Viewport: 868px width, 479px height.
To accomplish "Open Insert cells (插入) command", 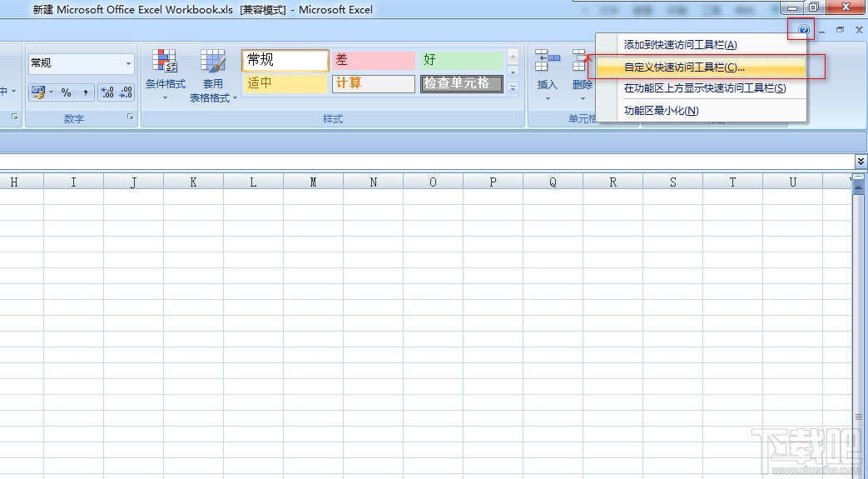I will 547,68.
